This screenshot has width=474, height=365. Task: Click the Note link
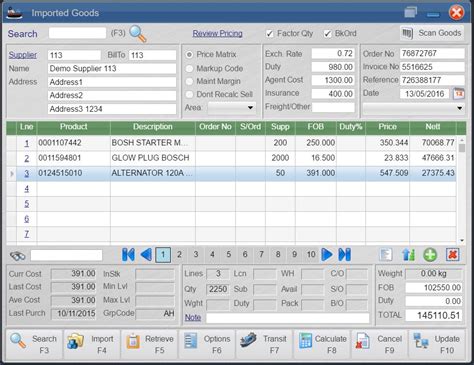click(x=193, y=317)
